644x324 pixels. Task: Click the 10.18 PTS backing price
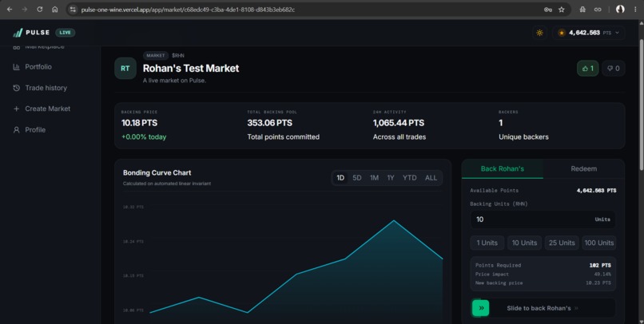pos(139,123)
